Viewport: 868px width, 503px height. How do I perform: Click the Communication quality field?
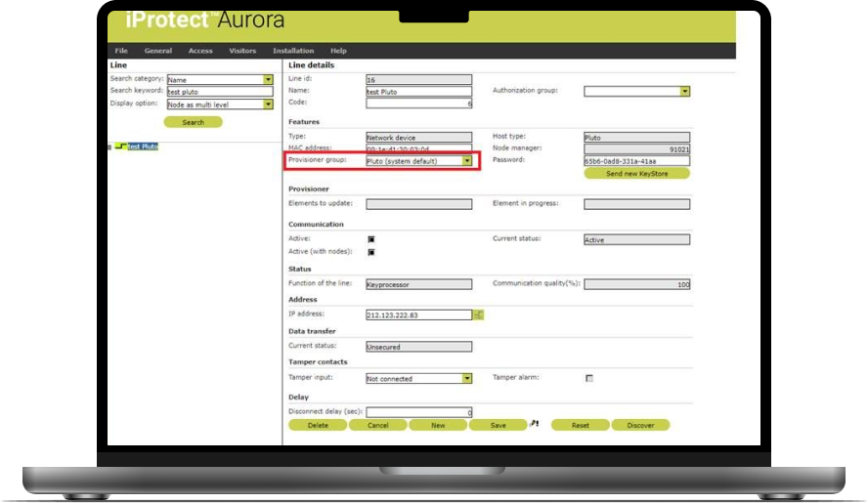(x=636, y=284)
